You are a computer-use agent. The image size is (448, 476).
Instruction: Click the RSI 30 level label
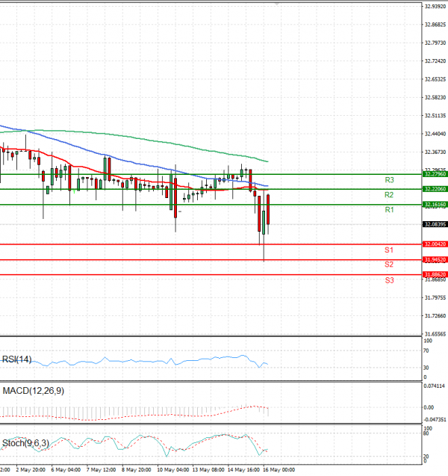click(x=426, y=368)
